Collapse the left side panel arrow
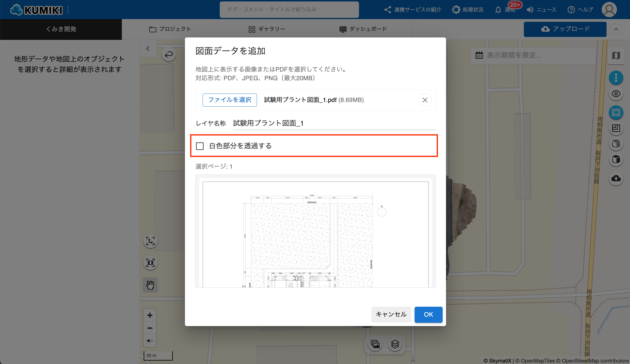The height and width of the screenshot is (364, 630). tap(148, 49)
